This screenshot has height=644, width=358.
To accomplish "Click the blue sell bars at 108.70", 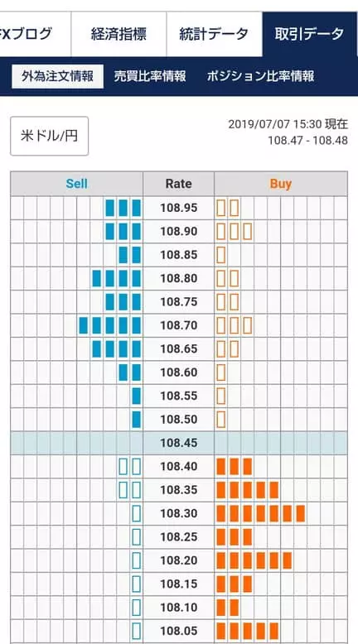I will click(x=109, y=325).
